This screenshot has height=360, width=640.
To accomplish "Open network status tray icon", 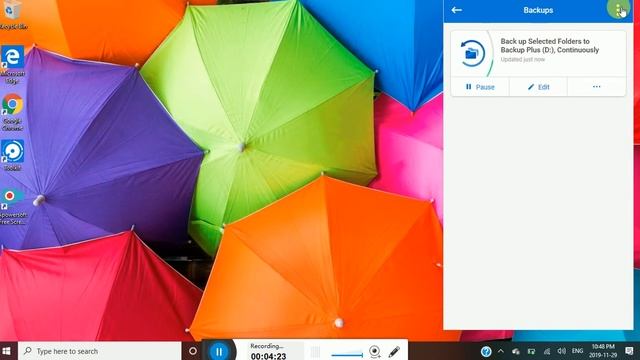I will [x=547, y=351].
